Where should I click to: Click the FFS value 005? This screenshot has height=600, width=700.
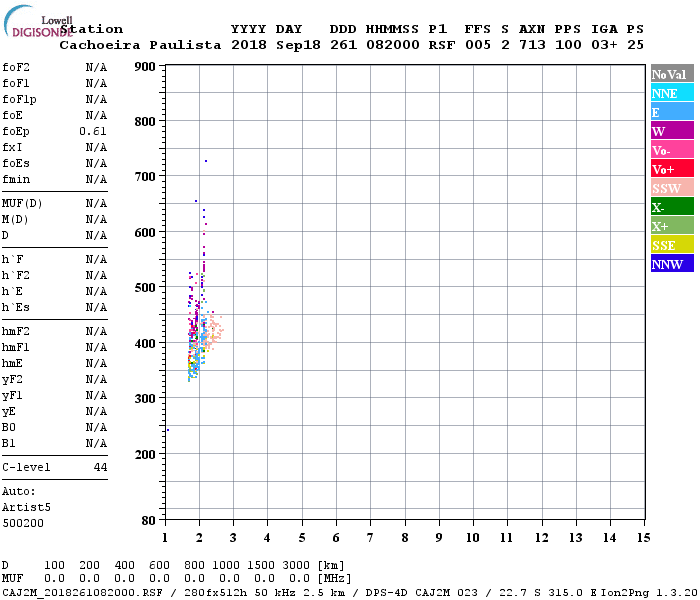(x=478, y=45)
